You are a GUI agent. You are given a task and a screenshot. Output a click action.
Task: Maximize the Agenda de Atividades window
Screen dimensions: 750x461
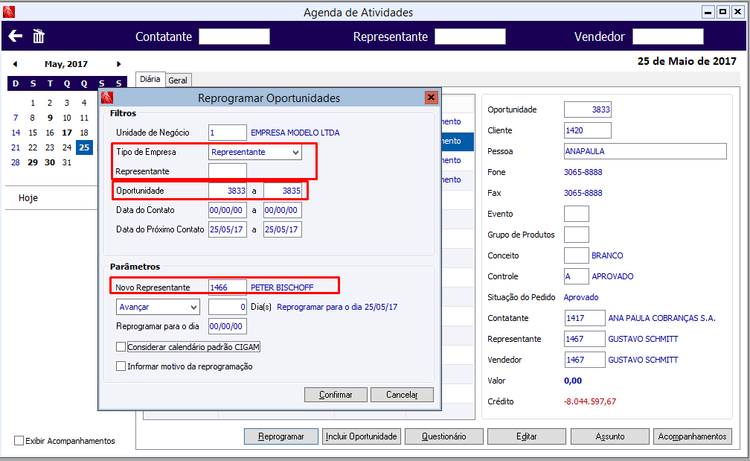(x=723, y=12)
